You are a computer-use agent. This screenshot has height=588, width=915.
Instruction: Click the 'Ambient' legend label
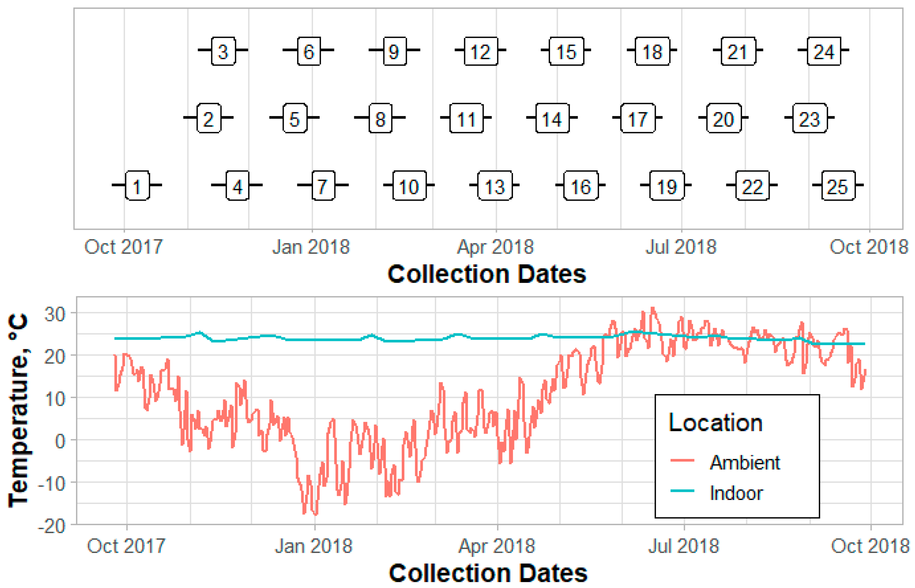pyautogui.click(x=745, y=462)
